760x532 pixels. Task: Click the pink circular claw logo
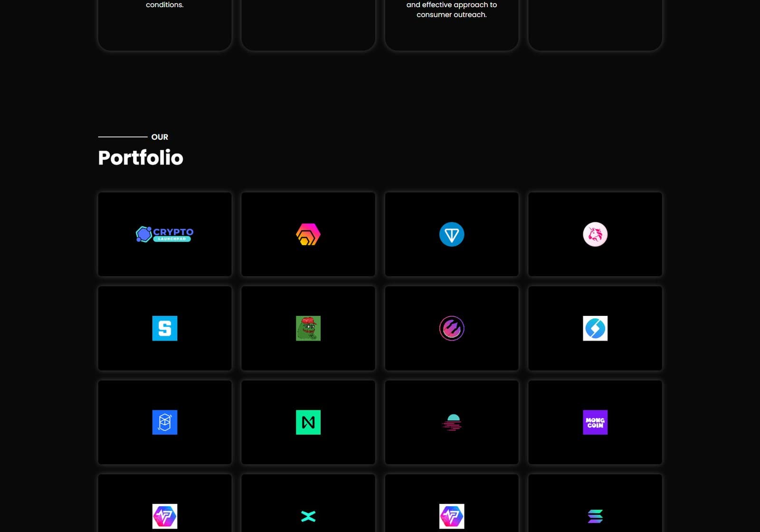click(x=452, y=328)
